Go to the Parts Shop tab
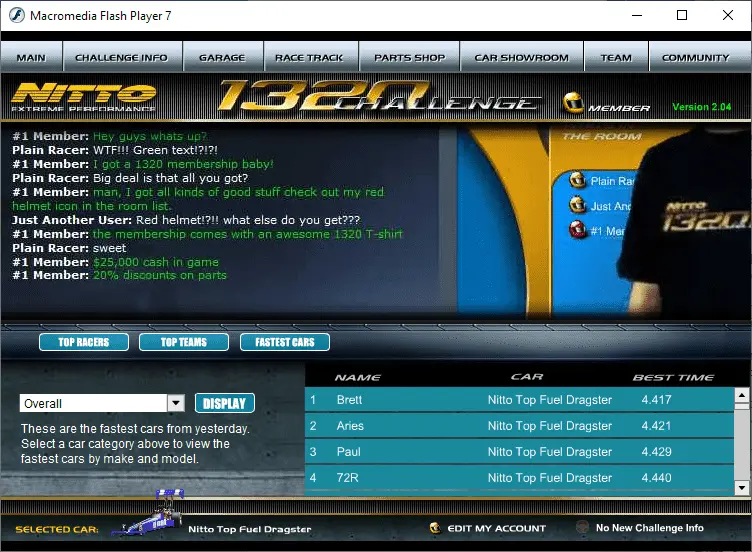752x552 pixels. coord(410,58)
